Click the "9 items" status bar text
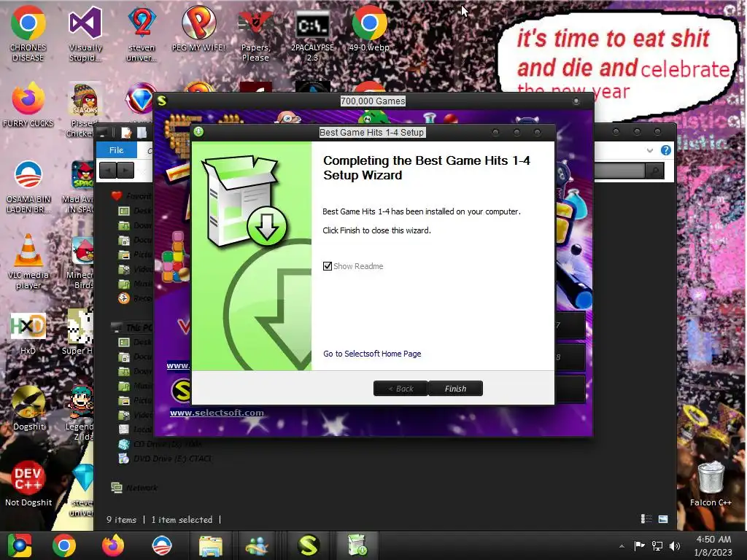The height and width of the screenshot is (560, 747). pyautogui.click(x=122, y=519)
